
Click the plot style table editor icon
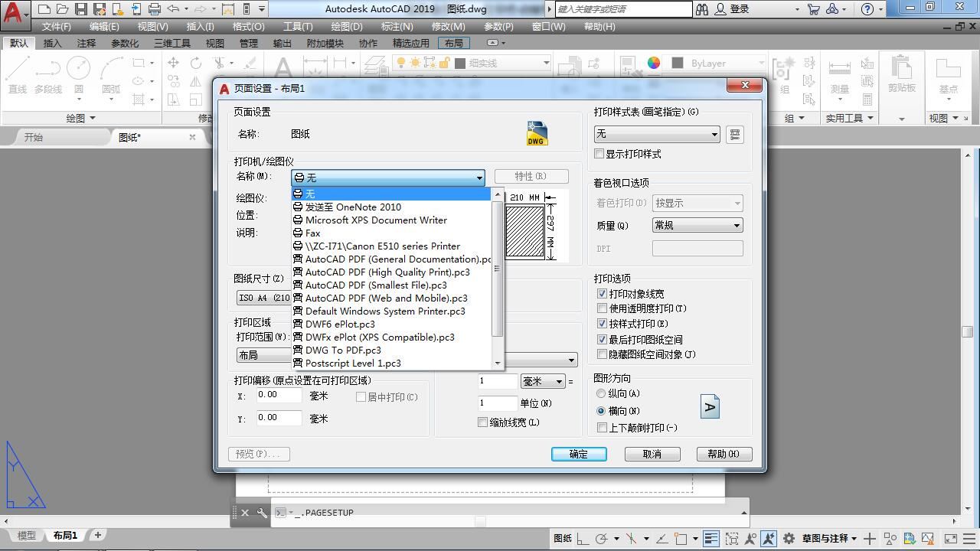pos(734,135)
